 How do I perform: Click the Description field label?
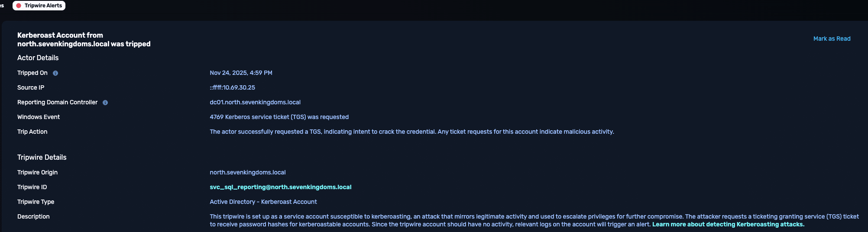tap(33, 216)
